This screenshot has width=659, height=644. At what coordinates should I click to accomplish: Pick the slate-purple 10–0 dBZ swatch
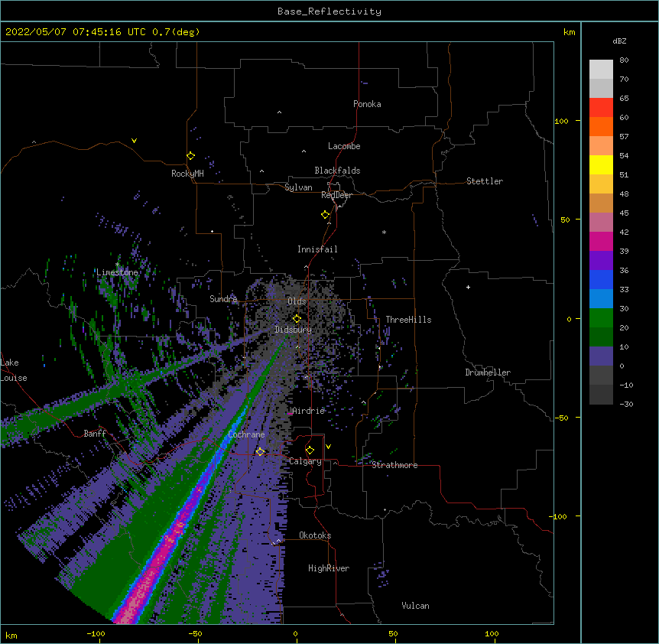tap(601, 356)
